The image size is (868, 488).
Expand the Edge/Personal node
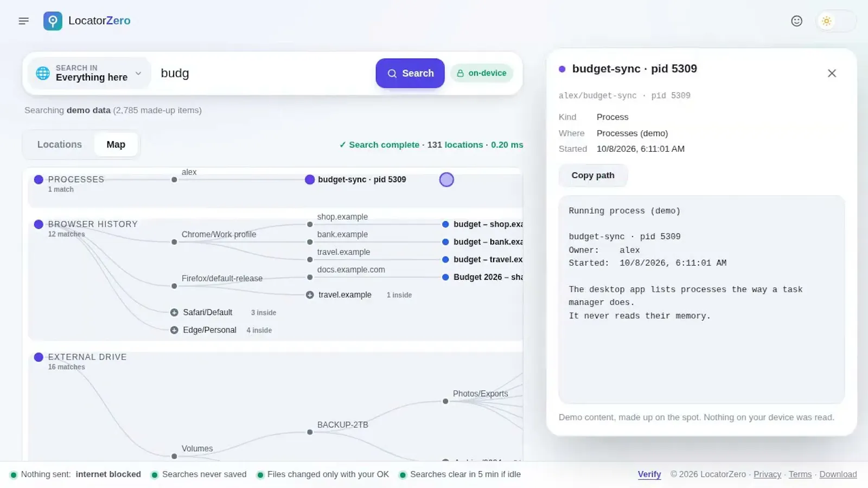[x=174, y=330]
